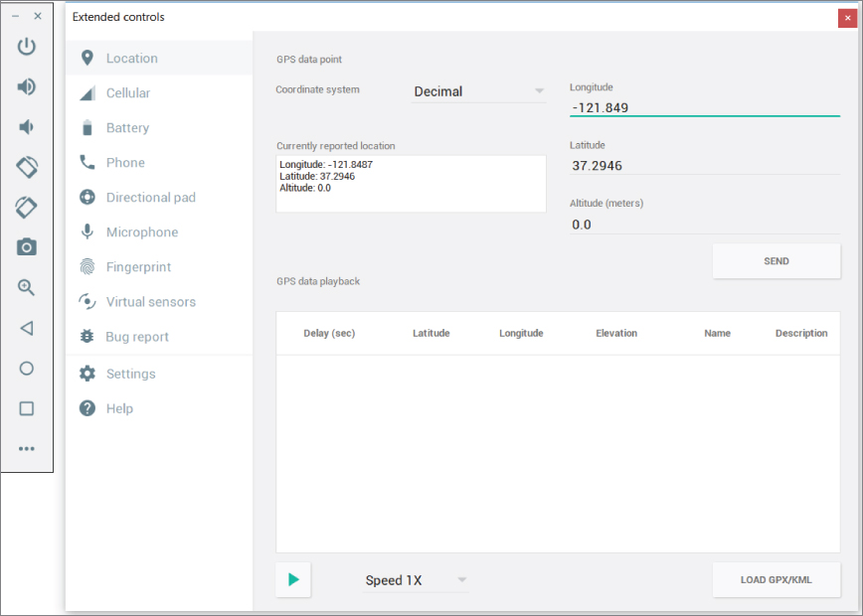The width and height of the screenshot is (863, 616).
Task: Click the Altitude (meters) input field
Action: pos(704,225)
